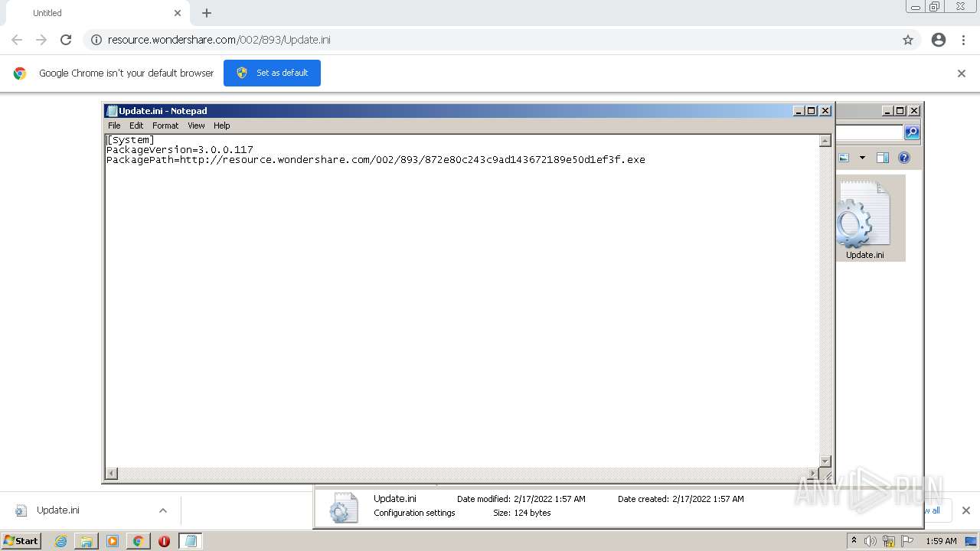View site information icon in address bar
This screenshot has height=551, width=980.
(x=96, y=40)
